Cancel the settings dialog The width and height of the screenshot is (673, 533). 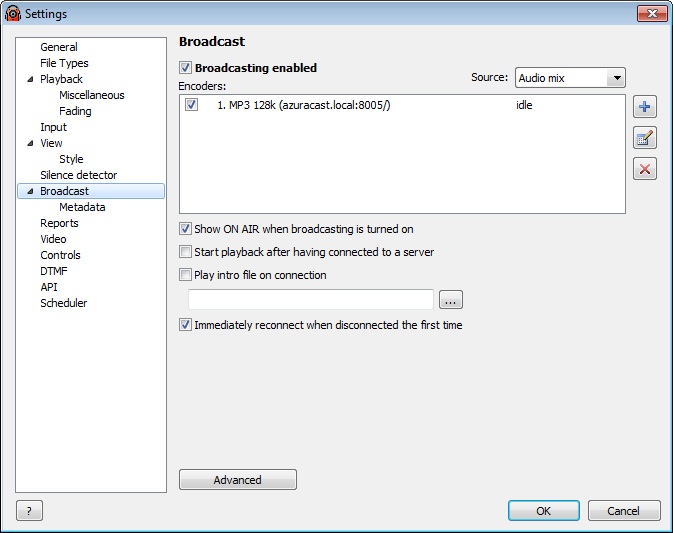tap(624, 511)
